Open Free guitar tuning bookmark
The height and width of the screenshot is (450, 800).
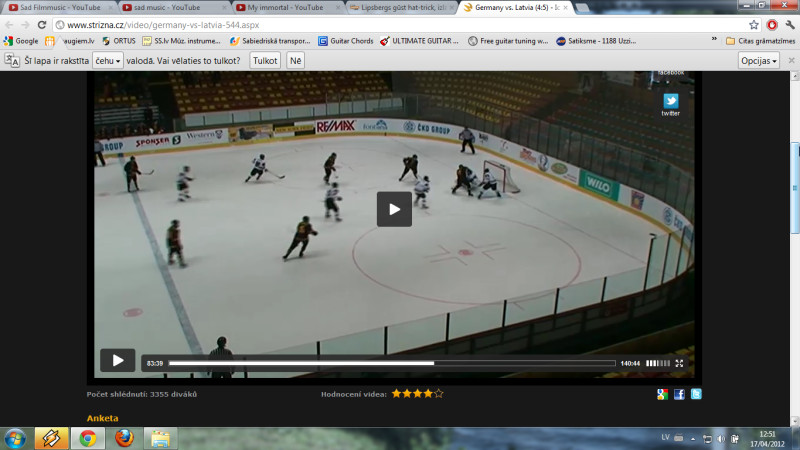coord(508,41)
